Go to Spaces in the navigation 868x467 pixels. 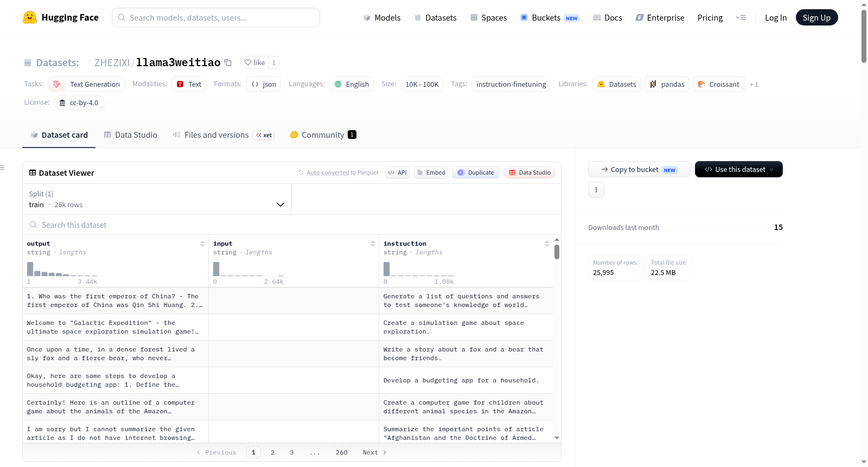[489, 17]
